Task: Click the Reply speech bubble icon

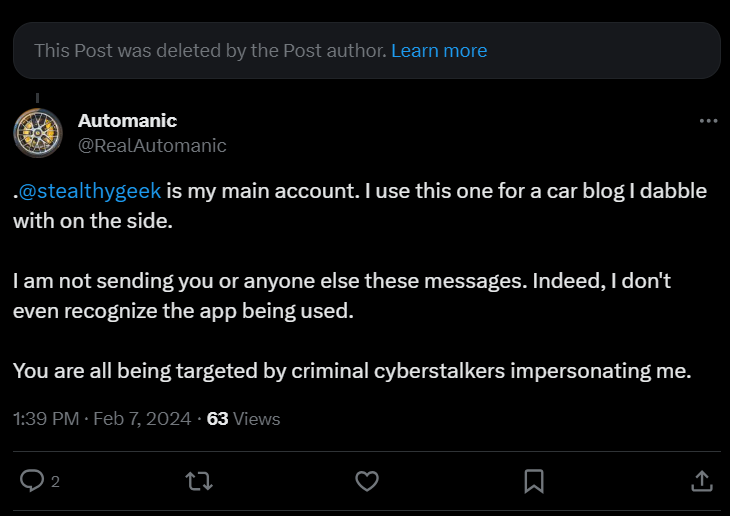Action: coord(32,481)
